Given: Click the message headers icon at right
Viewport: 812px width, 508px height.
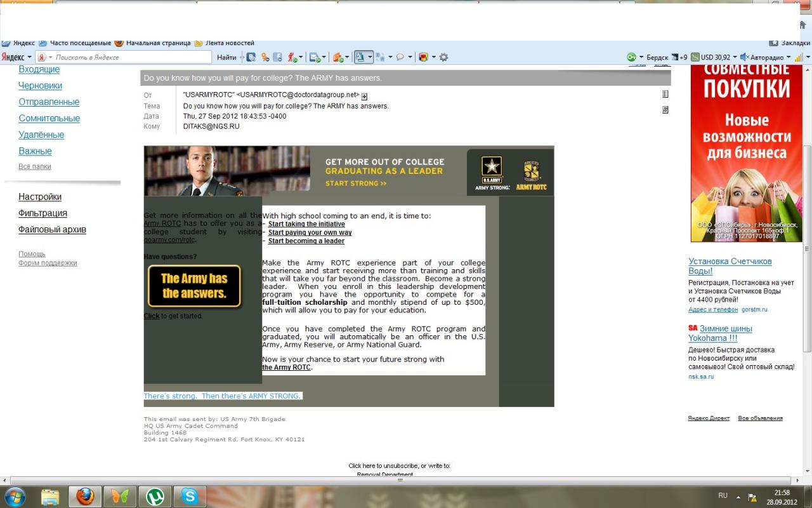Looking at the screenshot, I should 665,94.
